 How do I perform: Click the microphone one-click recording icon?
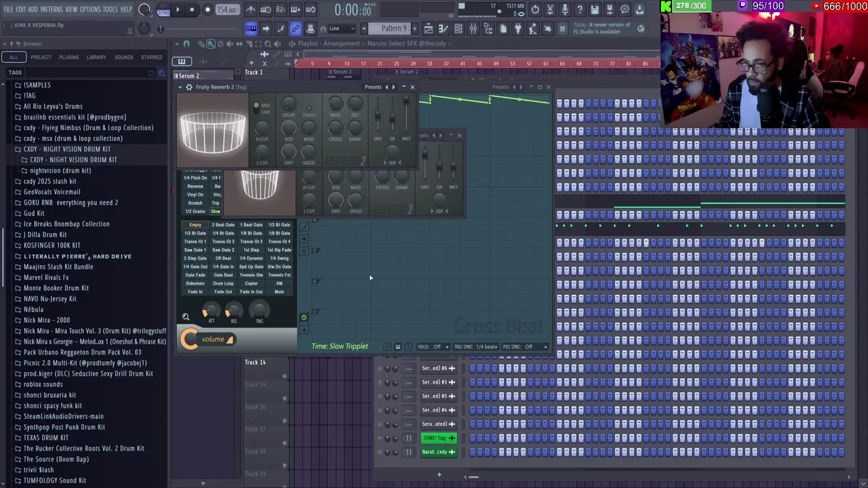click(565, 9)
